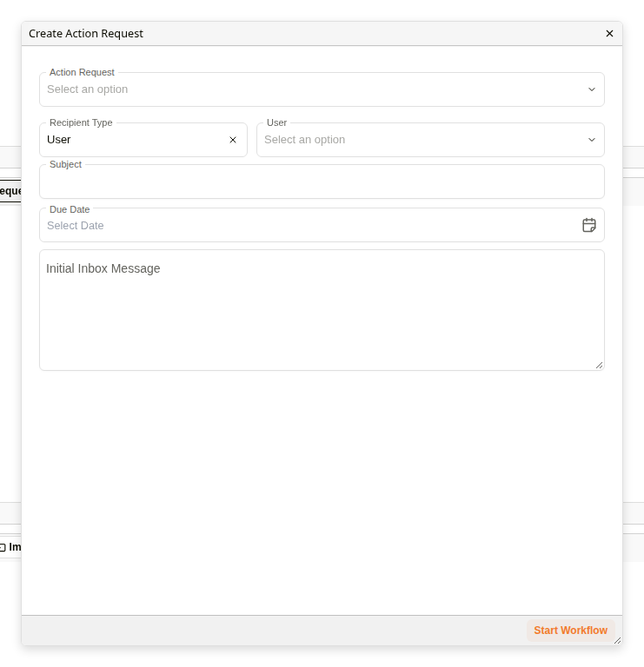Open the Due Date calendar icon
Image resolution: width=644 pixels, height=667 pixels.
coord(589,225)
